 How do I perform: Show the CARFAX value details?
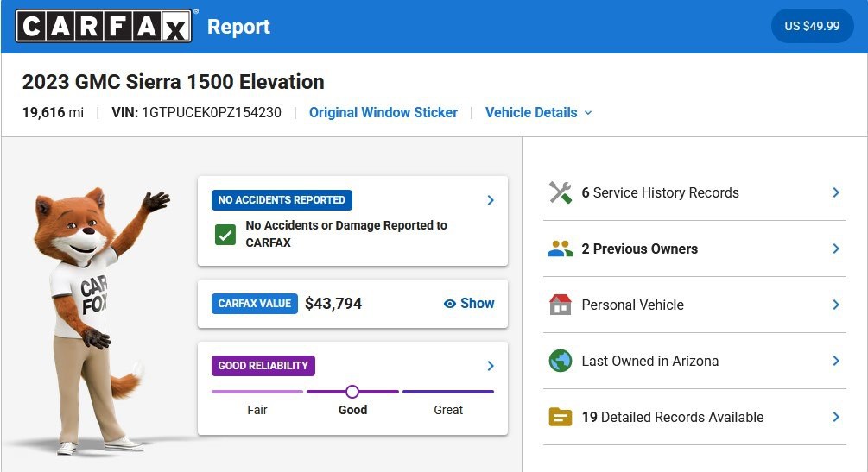pyautogui.click(x=469, y=303)
